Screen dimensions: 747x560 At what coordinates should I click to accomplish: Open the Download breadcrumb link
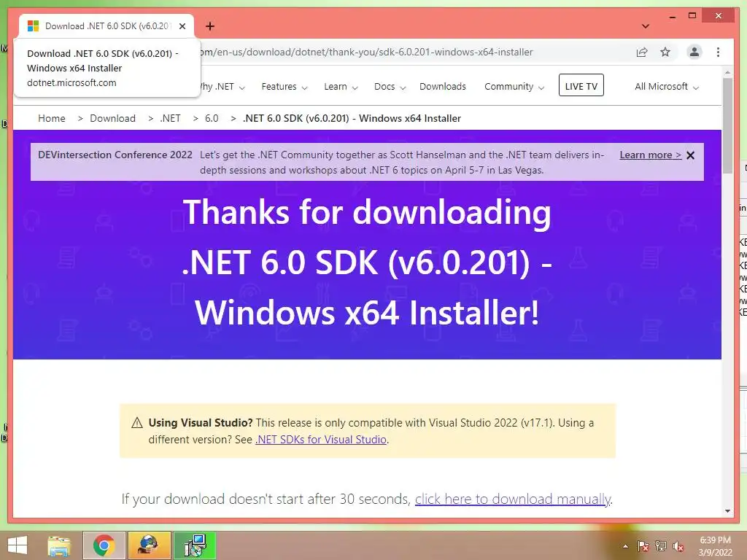pos(112,118)
